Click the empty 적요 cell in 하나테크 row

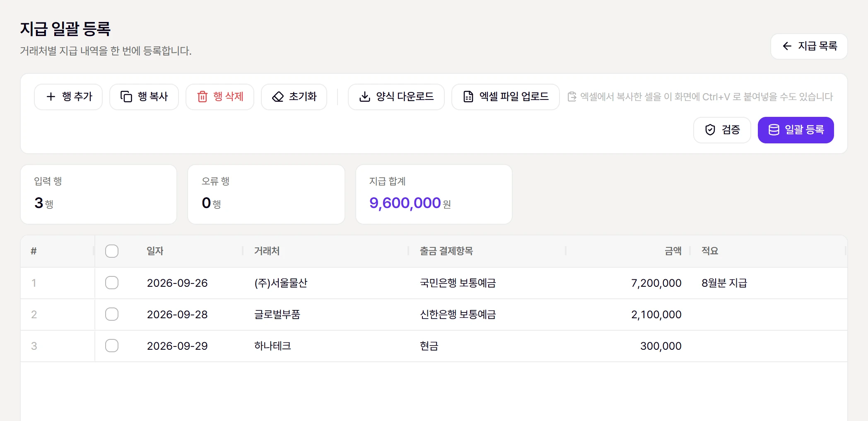tap(769, 346)
